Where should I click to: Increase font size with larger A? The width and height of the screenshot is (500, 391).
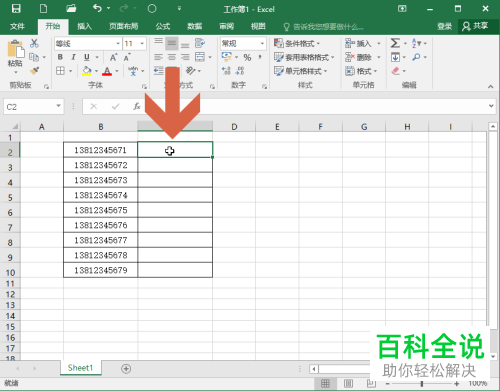[x=113, y=57]
